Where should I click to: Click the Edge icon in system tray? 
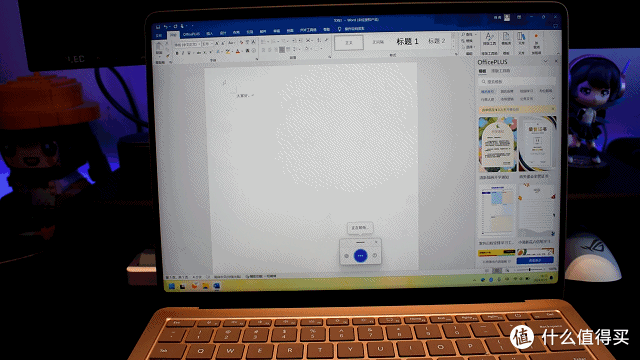[483, 280]
